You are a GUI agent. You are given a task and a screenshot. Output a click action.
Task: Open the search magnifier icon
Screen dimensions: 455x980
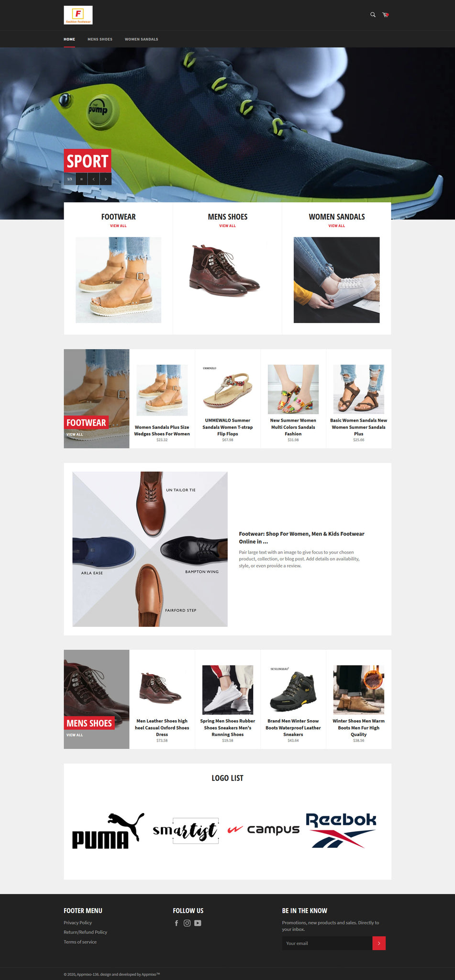[373, 15]
